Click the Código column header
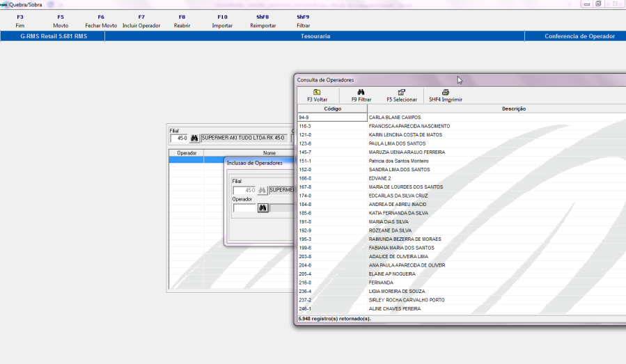Image resolution: width=626 pixels, height=364 pixels. (332, 109)
